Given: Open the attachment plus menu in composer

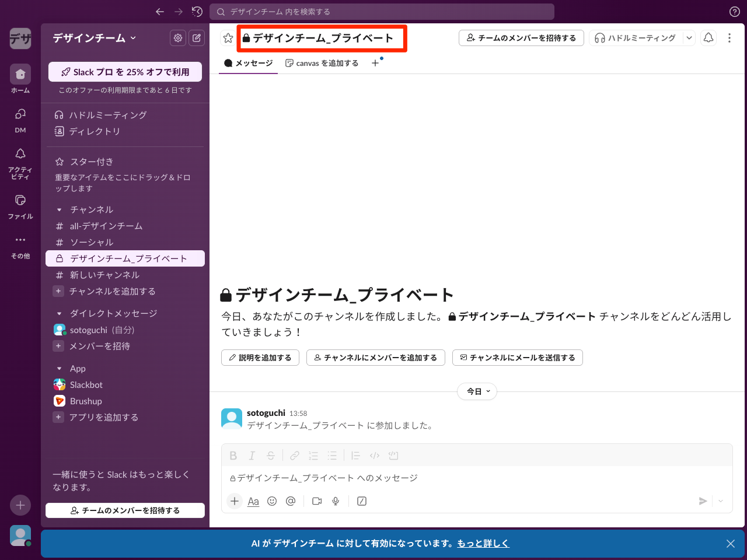Looking at the screenshot, I should (x=234, y=501).
